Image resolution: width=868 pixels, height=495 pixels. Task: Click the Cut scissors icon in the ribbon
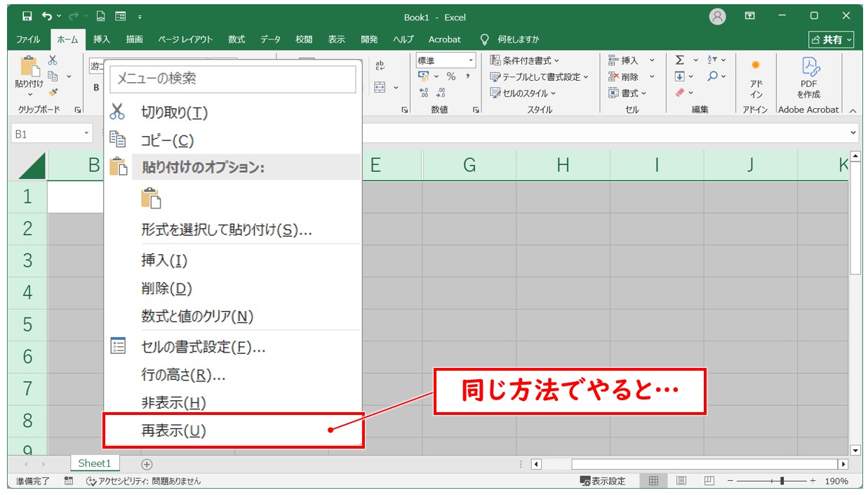tap(53, 60)
